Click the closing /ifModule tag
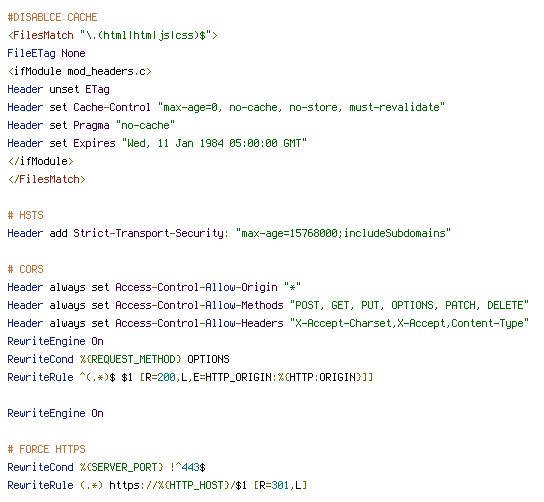544x502 pixels. [41, 161]
